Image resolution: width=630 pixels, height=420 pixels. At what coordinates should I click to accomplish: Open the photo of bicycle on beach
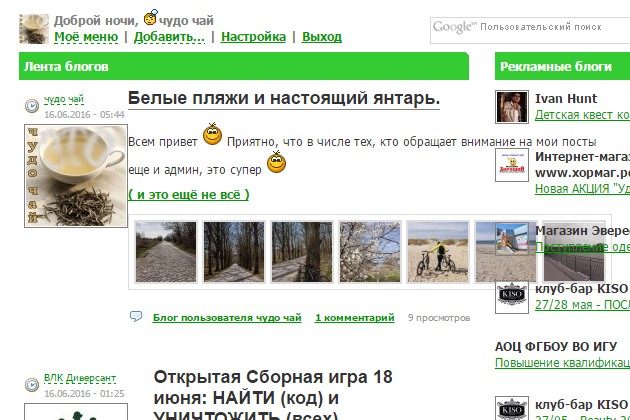(x=438, y=251)
